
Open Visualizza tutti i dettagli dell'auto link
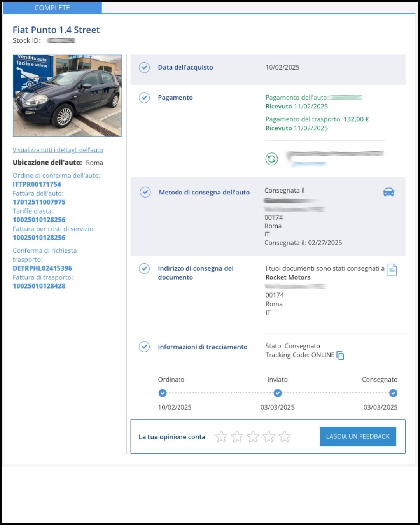click(x=58, y=150)
